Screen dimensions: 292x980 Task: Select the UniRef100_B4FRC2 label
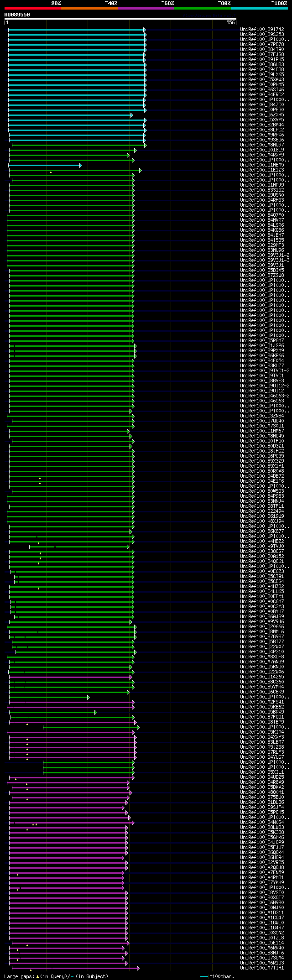point(262,94)
